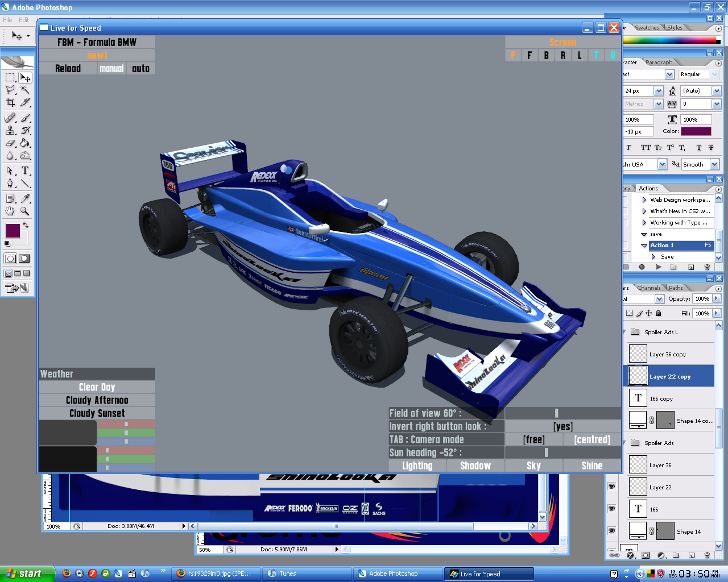Toggle visibility of Layer 22
The height and width of the screenshot is (582, 728).
coord(611,487)
